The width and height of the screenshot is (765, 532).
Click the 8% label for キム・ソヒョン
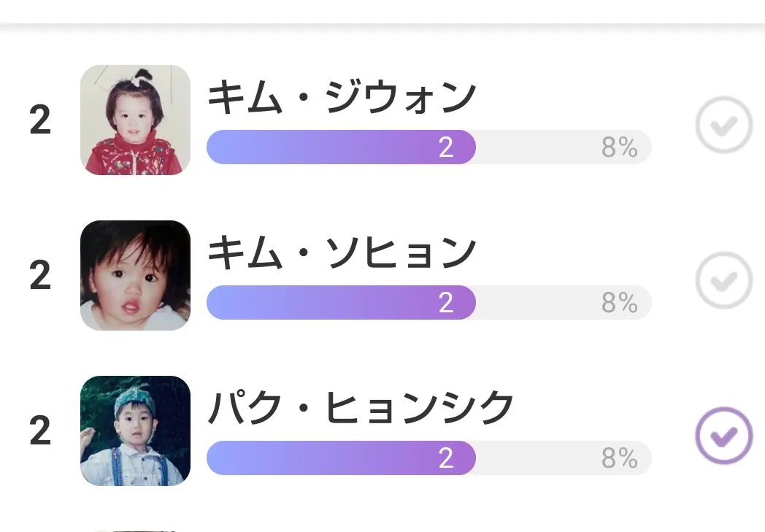click(620, 303)
